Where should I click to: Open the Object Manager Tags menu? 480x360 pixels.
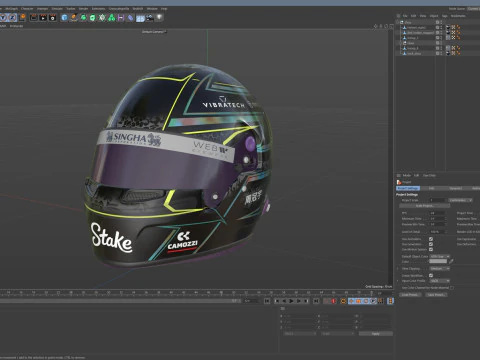click(x=445, y=16)
